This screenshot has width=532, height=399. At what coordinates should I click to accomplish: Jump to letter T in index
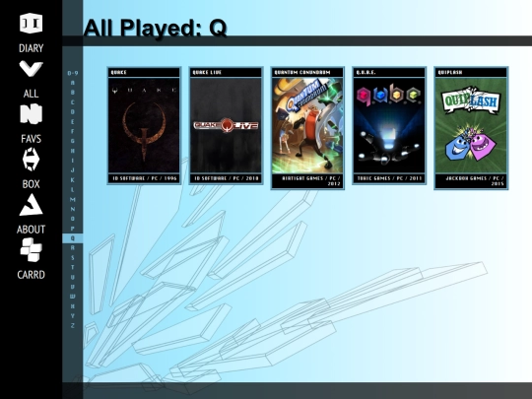click(73, 267)
